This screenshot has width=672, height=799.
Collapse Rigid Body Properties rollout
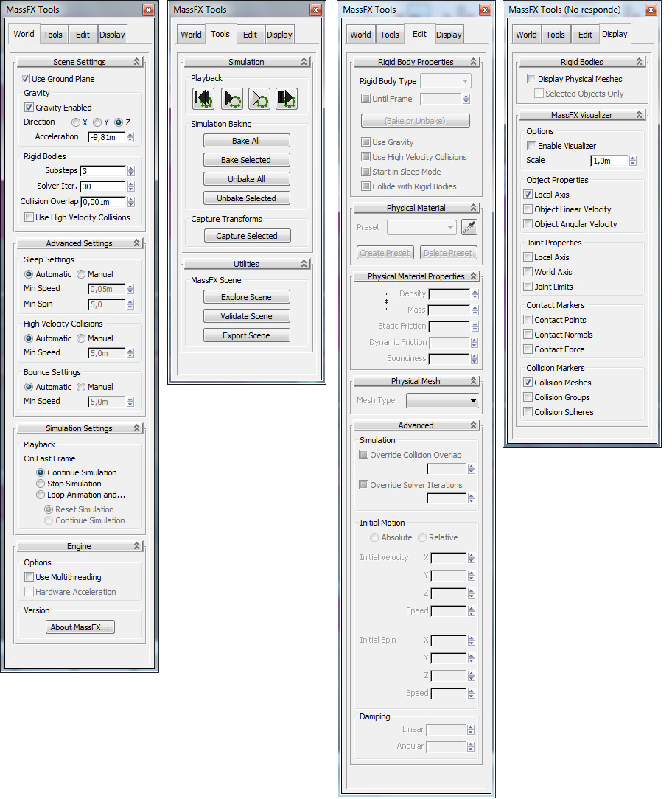click(473, 62)
